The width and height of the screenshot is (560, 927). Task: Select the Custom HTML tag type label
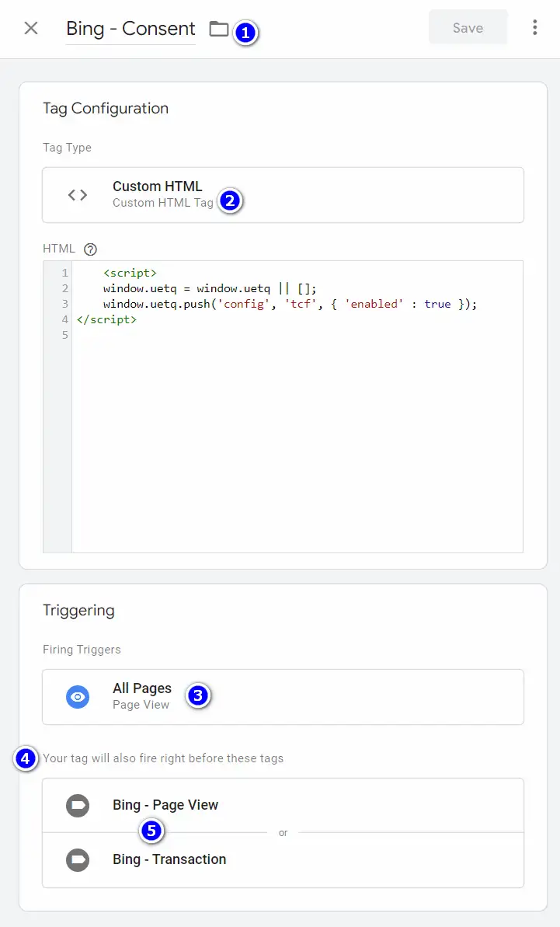[x=157, y=186]
